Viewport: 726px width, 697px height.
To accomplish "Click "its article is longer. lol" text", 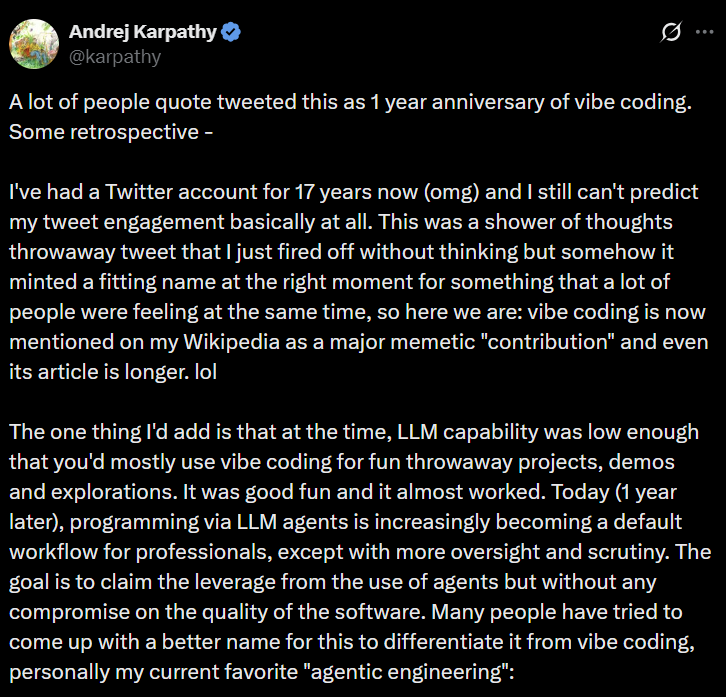I will coord(100,368).
